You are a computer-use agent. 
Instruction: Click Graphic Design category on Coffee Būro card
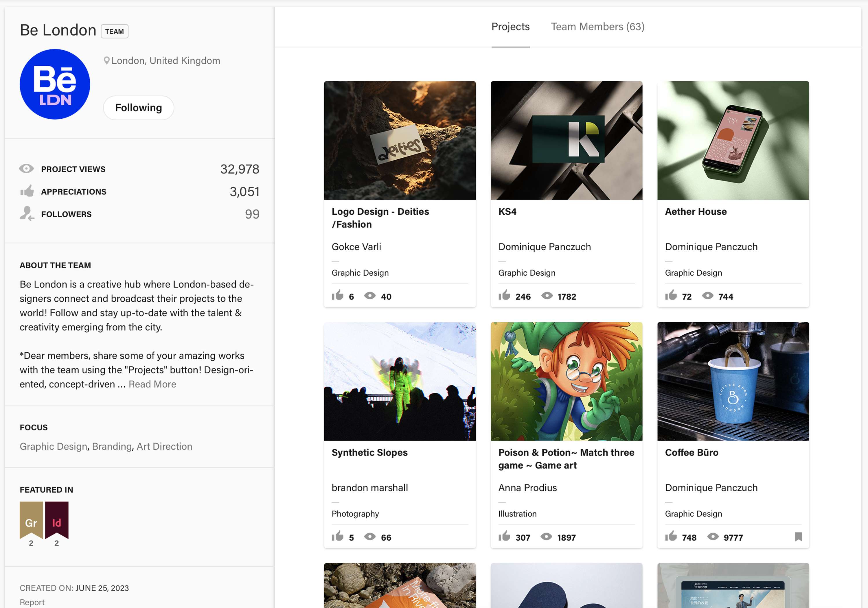693,514
